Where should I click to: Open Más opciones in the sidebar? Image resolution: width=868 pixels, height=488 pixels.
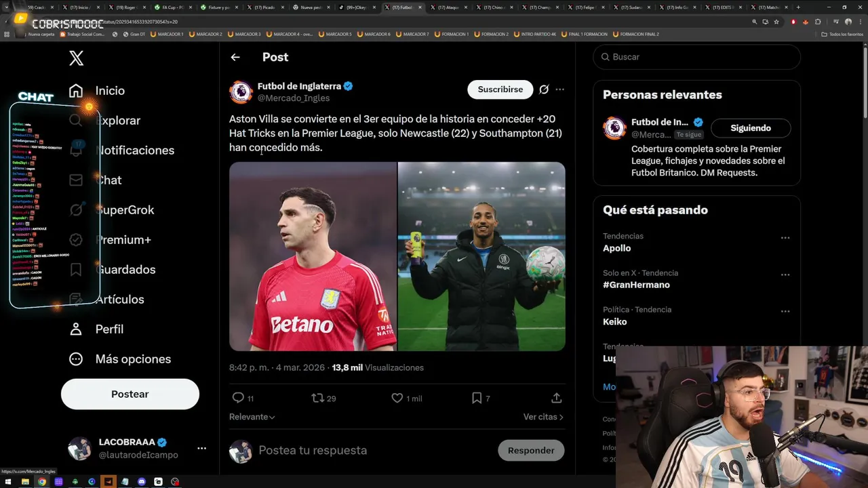pyautogui.click(x=120, y=359)
